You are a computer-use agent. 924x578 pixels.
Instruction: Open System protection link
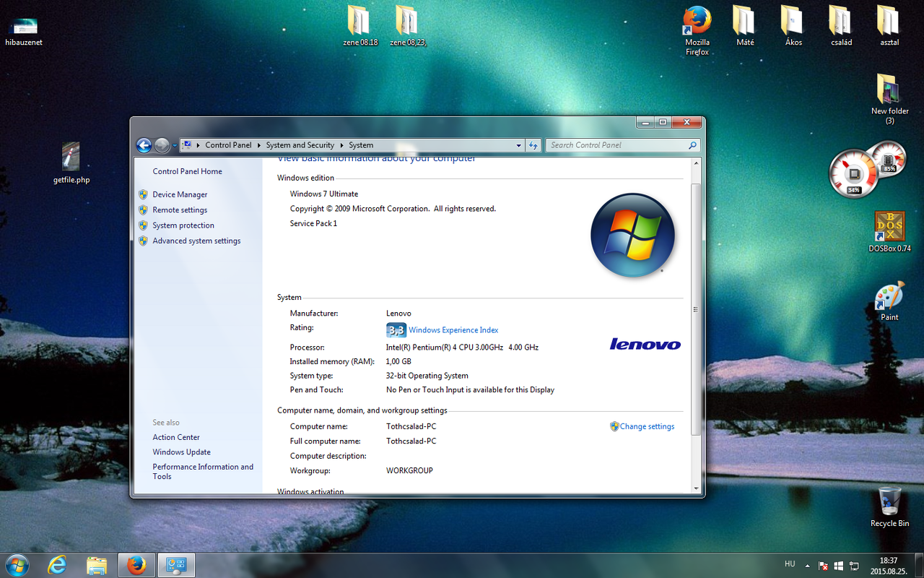(183, 225)
